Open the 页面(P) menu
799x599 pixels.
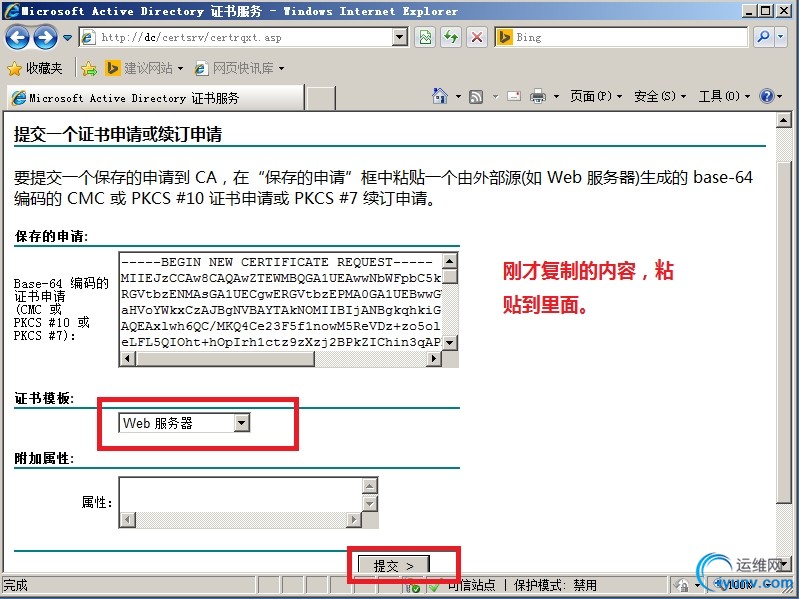point(596,96)
